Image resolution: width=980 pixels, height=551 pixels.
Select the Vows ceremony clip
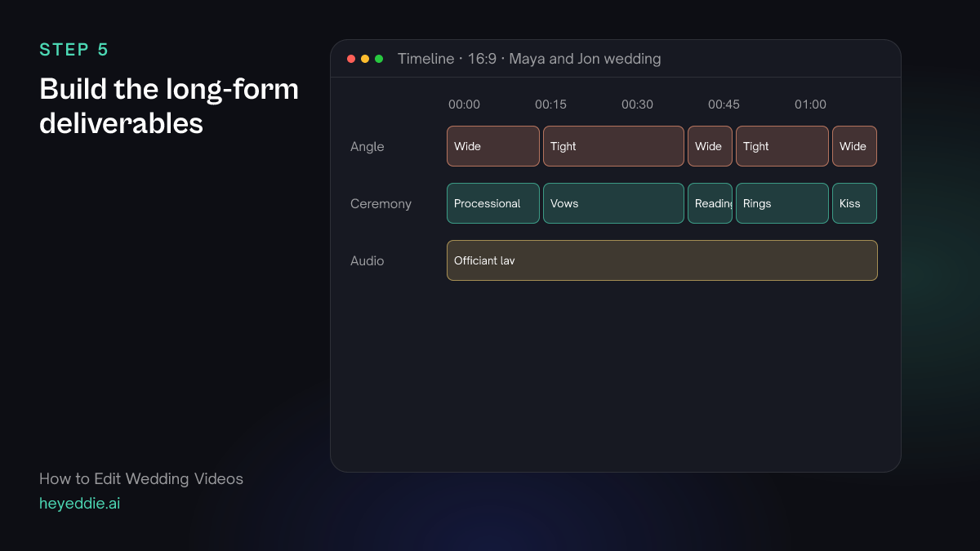[x=613, y=203]
